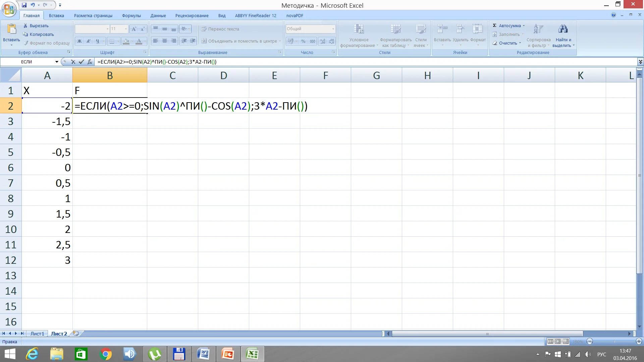Switch to the Лист1 sheet tab
The image size is (644, 362).
click(37, 334)
